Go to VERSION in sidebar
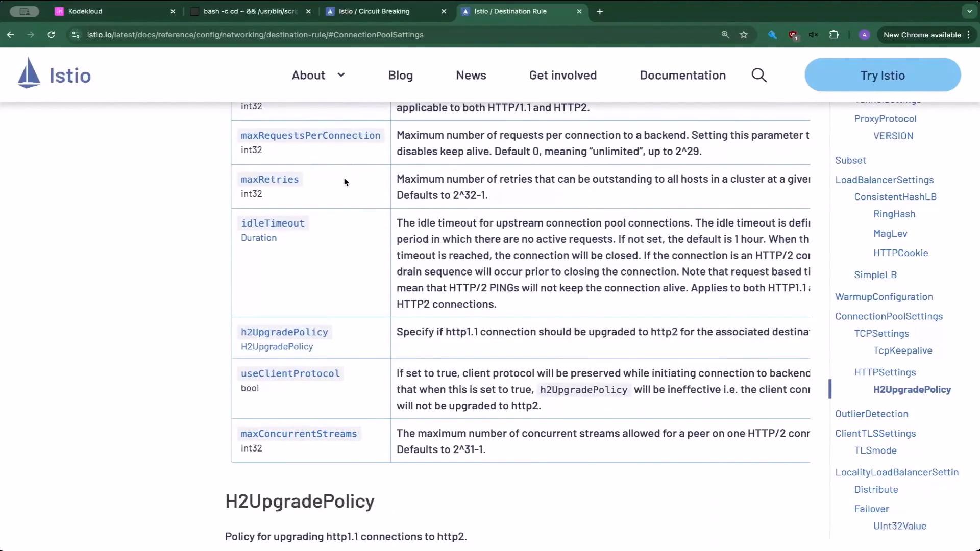980x551 pixels. point(893,136)
